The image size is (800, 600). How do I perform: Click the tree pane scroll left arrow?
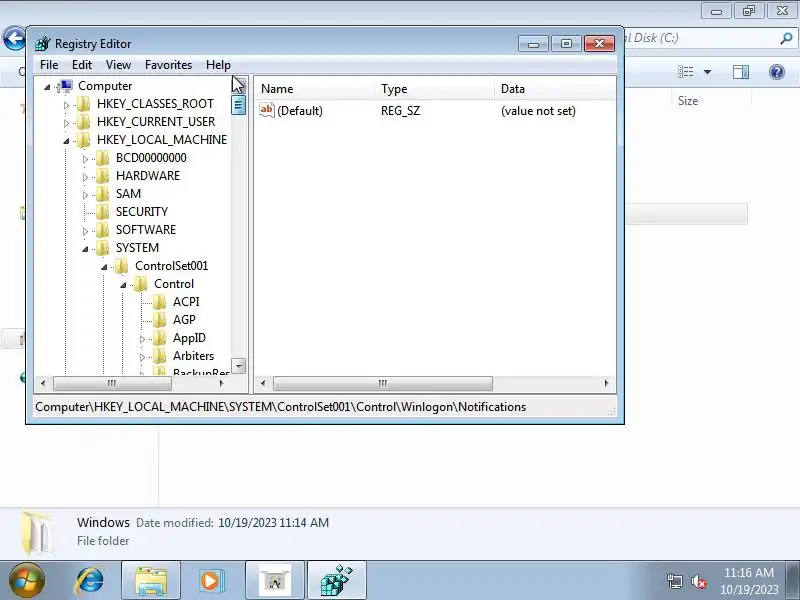pyautogui.click(x=43, y=383)
